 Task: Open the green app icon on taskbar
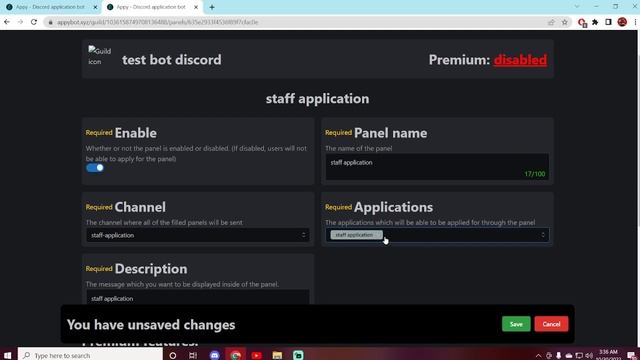tap(298, 355)
